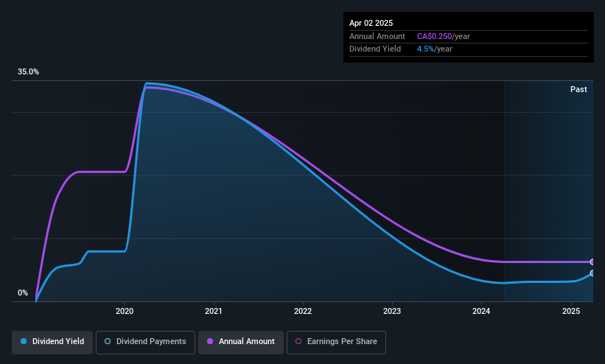
Task: Click the 2025 x-axis label
Action: click(x=571, y=311)
